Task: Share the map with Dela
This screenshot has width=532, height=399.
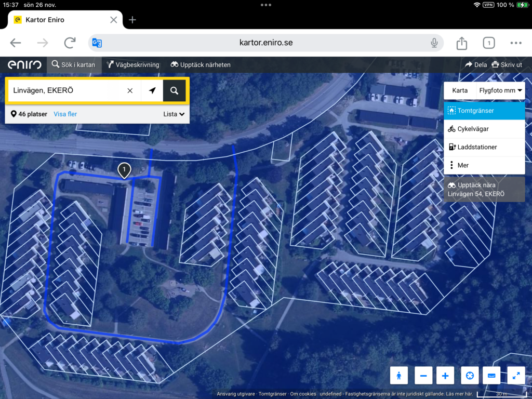Action: [x=476, y=65]
